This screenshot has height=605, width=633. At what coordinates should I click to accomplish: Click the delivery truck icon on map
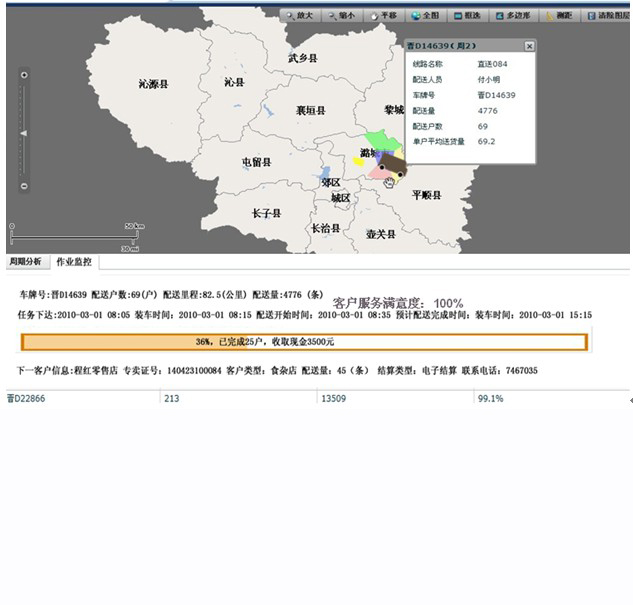[393, 165]
